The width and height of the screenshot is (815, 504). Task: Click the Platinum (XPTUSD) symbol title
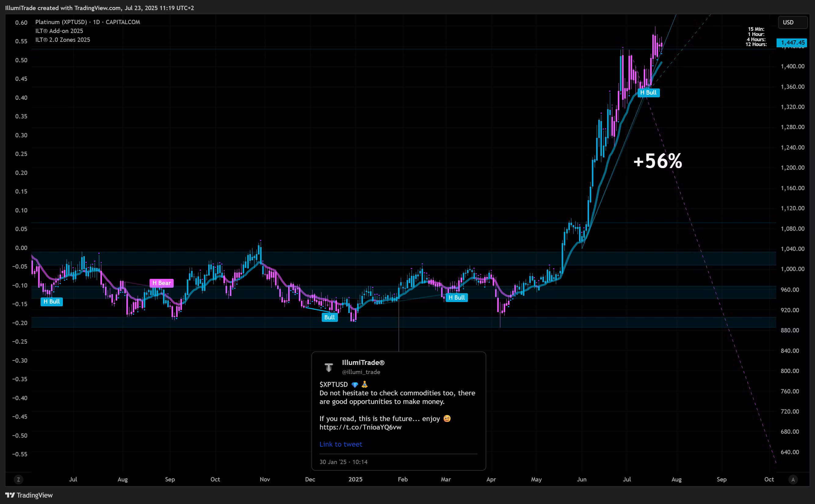[61, 22]
